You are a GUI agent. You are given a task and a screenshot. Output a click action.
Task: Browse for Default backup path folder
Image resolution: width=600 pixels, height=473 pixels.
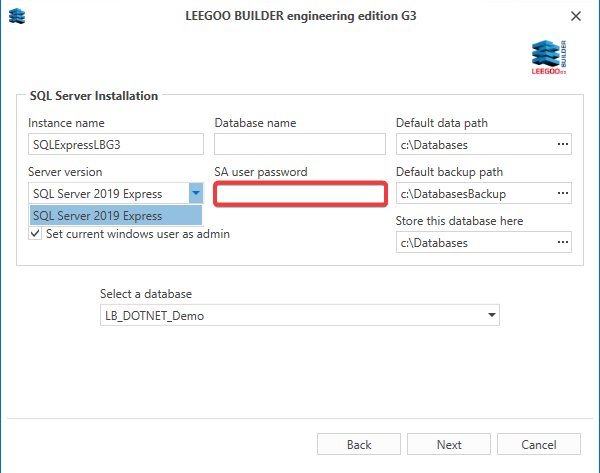click(x=562, y=193)
